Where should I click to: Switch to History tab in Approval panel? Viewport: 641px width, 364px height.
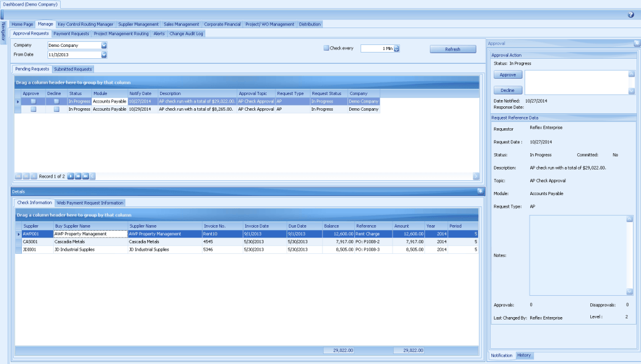tap(524, 355)
